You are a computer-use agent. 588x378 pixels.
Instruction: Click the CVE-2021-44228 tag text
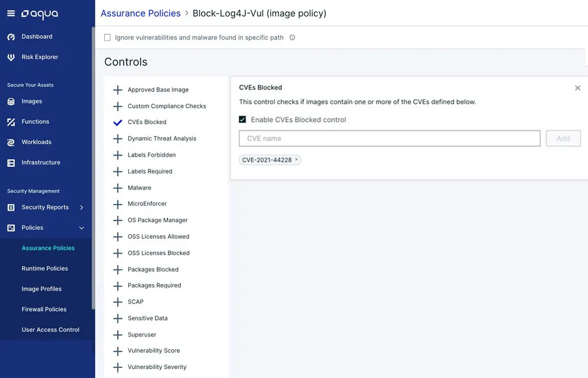click(x=267, y=160)
